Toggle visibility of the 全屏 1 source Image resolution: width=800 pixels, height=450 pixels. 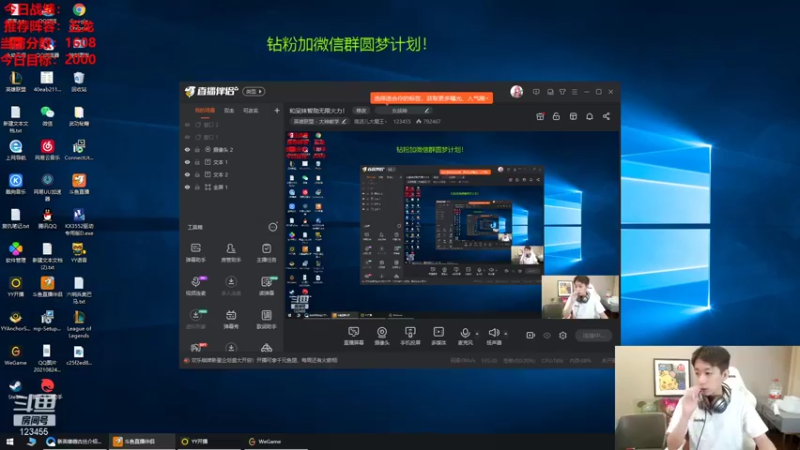[187, 187]
